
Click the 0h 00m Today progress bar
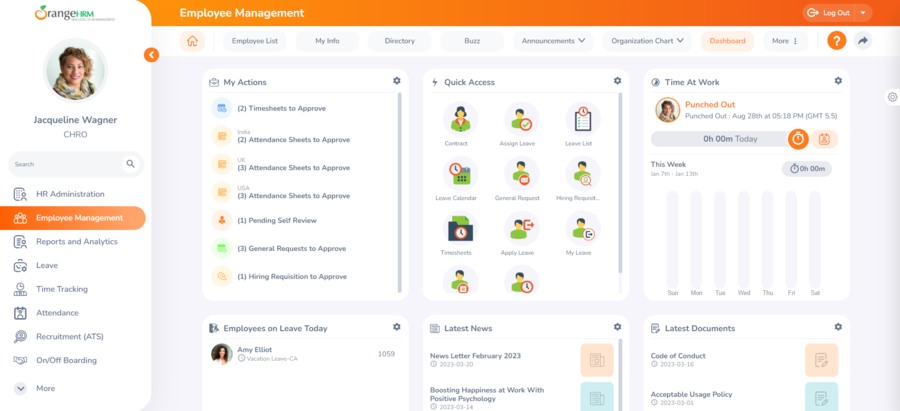(x=718, y=139)
